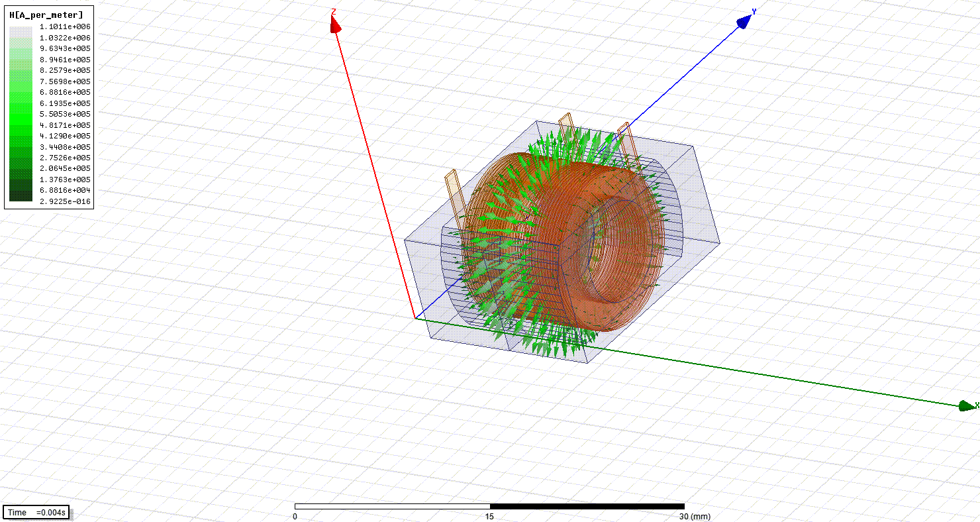This screenshot has width=980, height=522.
Task: Select legend value 5.5053e+005
Action: tap(65, 114)
